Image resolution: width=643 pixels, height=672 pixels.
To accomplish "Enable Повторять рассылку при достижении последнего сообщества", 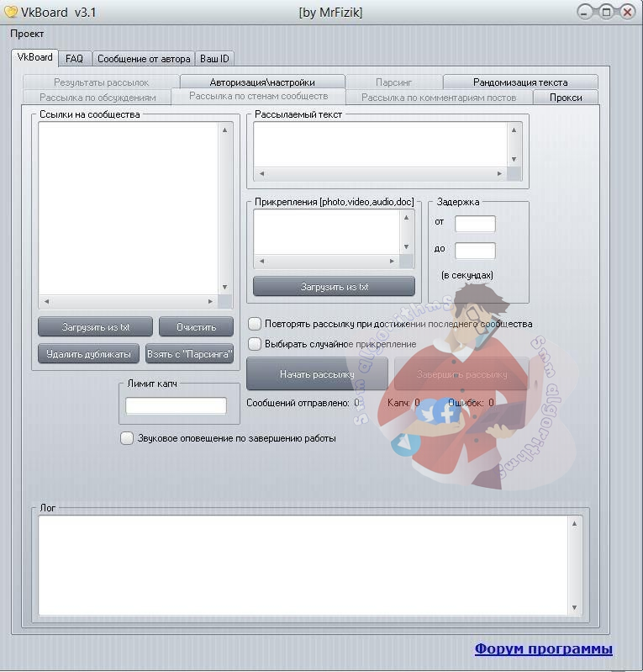I will pyautogui.click(x=255, y=324).
